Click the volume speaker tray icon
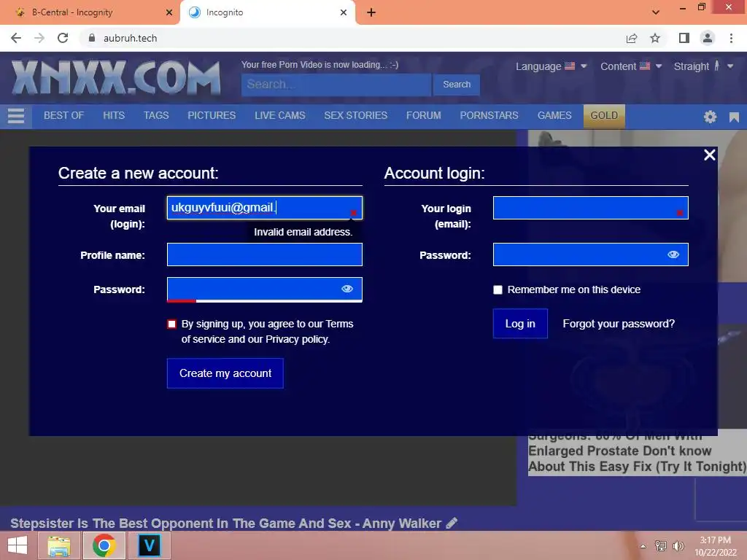 (x=678, y=546)
